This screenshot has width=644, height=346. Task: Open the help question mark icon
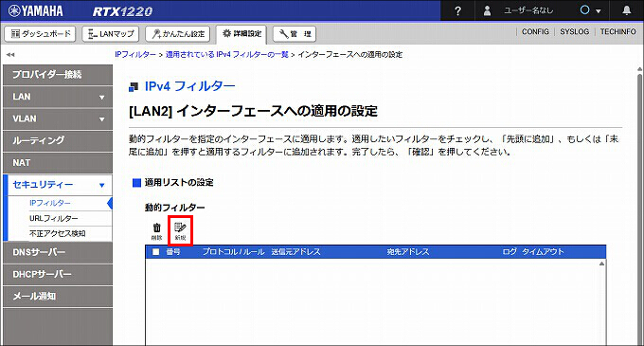point(458,11)
